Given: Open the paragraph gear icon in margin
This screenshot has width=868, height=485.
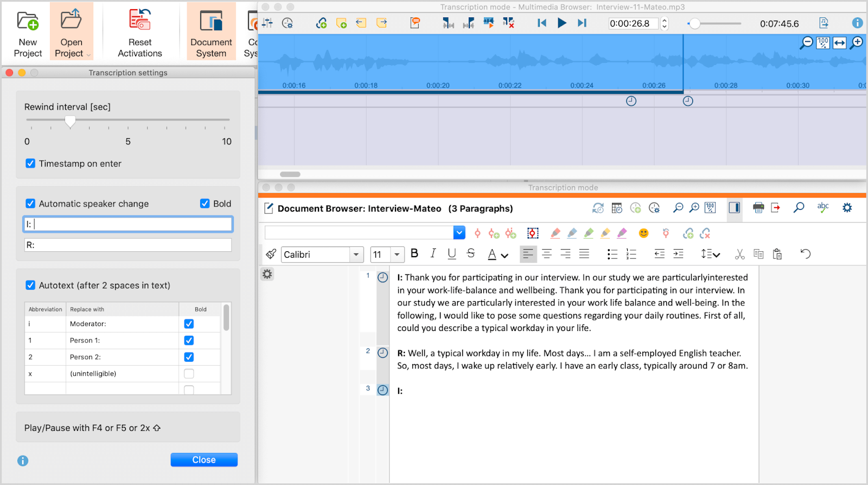Looking at the screenshot, I should [267, 274].
